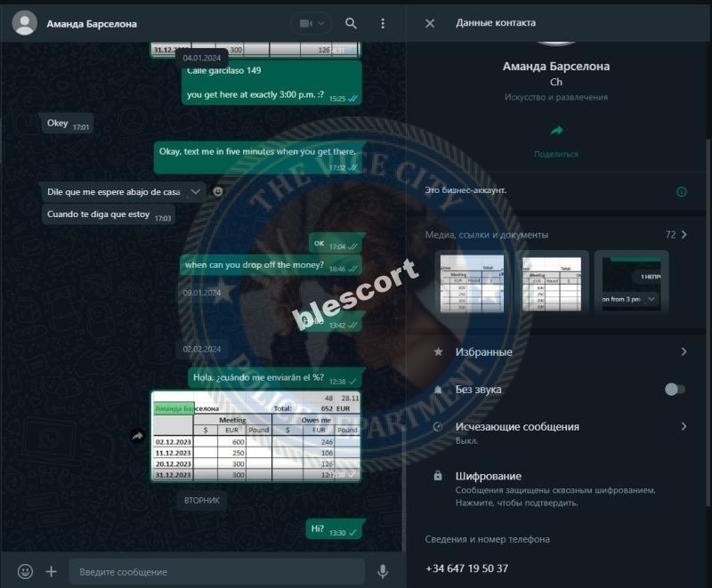The height and width of the screenshot is (588, 712).
Task: Expand Исчезающие сообщения chevron
Action: click(x=684, y=426)
